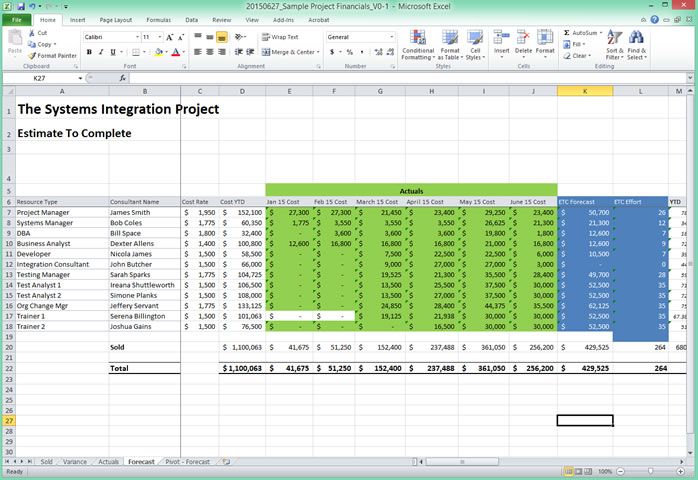The width and height of the screenshot is (698, 480).
Task: Decrease font size with the Shrink Font icon
Action: [181, 37]
